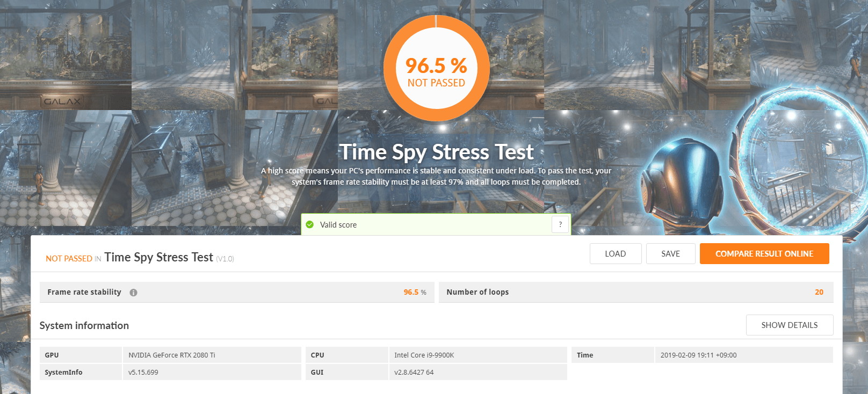Click the Number of loops label
This screenshot has height=394, width=868.
coord(478,292)
